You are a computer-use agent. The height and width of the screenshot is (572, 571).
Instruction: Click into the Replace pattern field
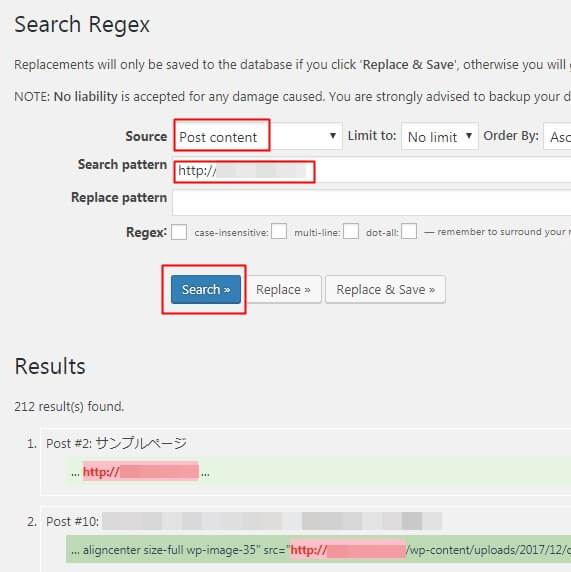pos(372,202)
